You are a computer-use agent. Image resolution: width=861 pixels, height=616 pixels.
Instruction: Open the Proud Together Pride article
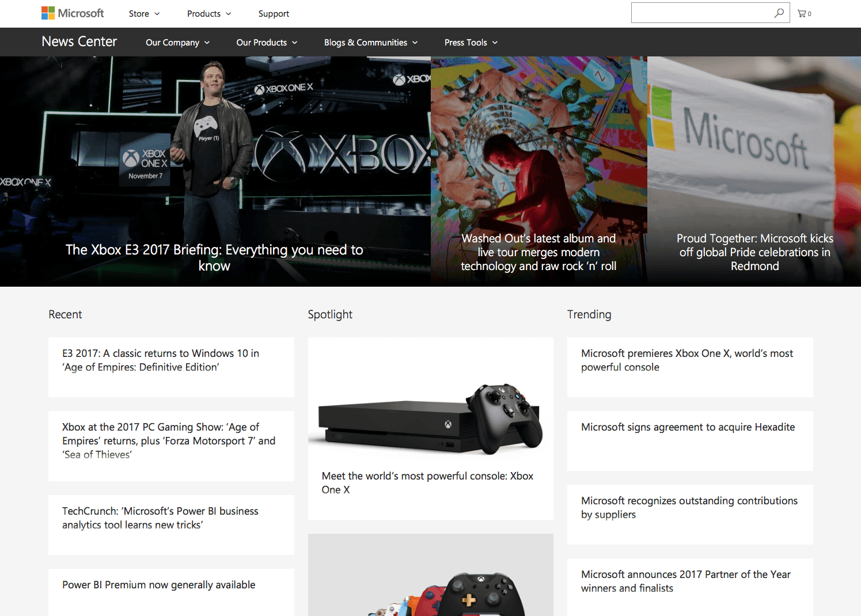[x=754, y=252]
